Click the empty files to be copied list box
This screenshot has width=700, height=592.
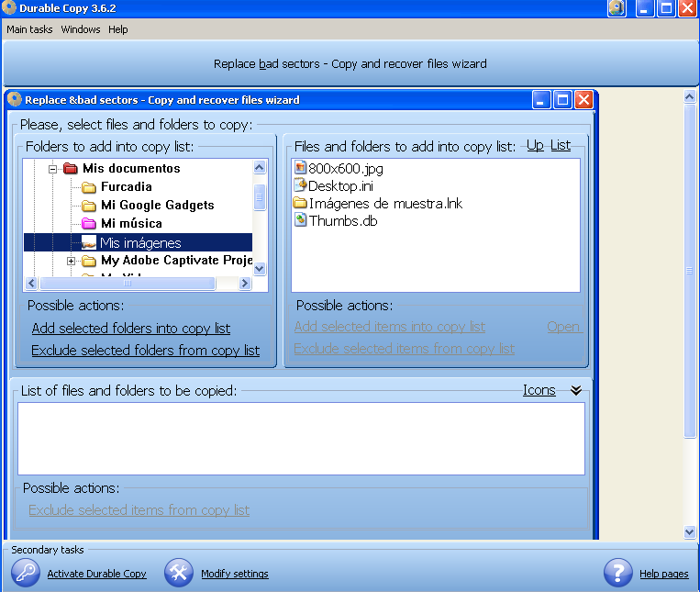click(x=301, y=439)
